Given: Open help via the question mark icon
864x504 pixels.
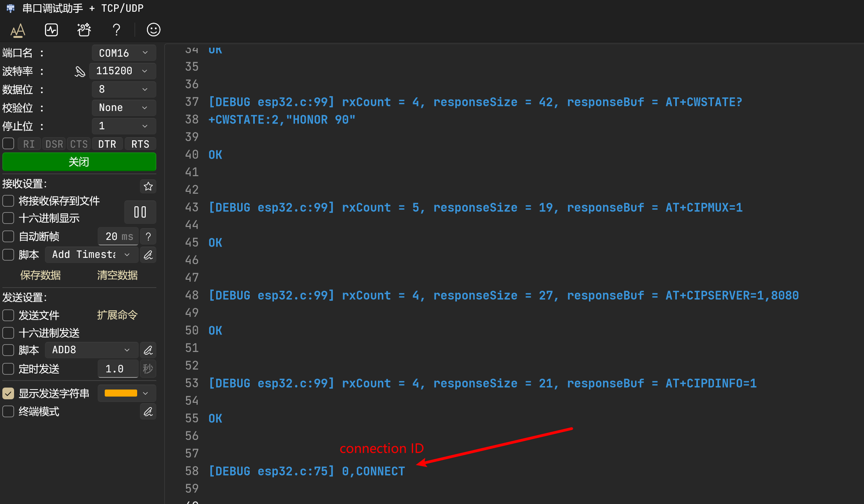Looking at the screenshot, I should [x=116, y=30].
